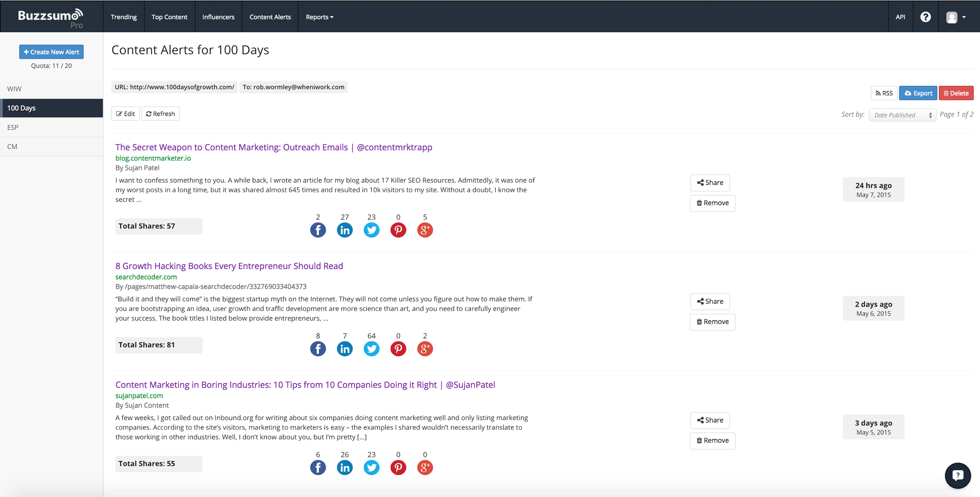Visit sujanpatel.com domain link
The height and width of the screenshot is (497, 980).
(139, 396)
